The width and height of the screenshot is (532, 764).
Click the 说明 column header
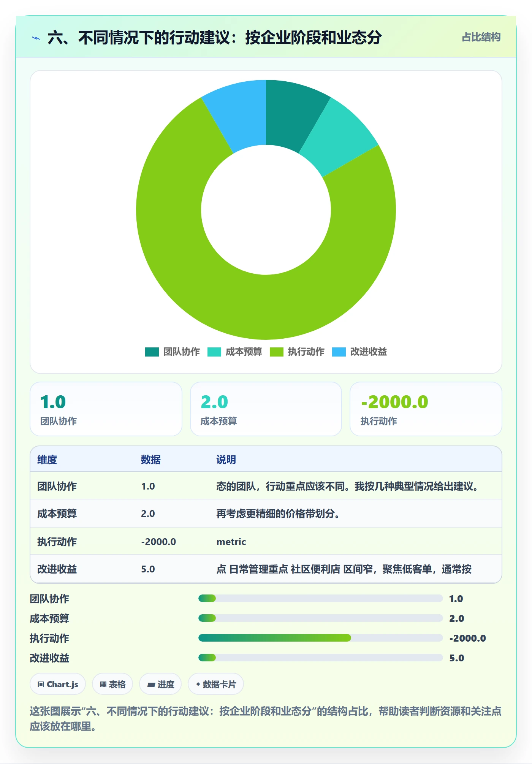click(226, 460)
